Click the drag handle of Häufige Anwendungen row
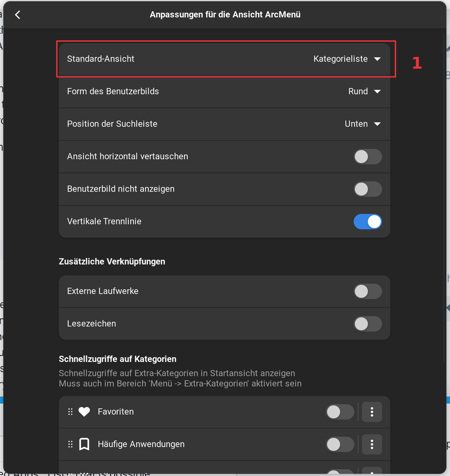The width and height of the screenshot is (450, 476). coord(71,444)
